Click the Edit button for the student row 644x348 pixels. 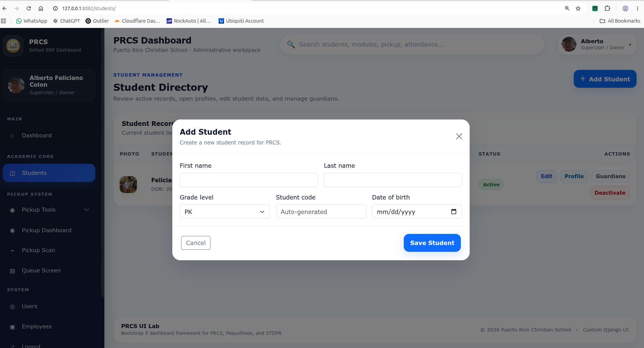coord(546,176)
